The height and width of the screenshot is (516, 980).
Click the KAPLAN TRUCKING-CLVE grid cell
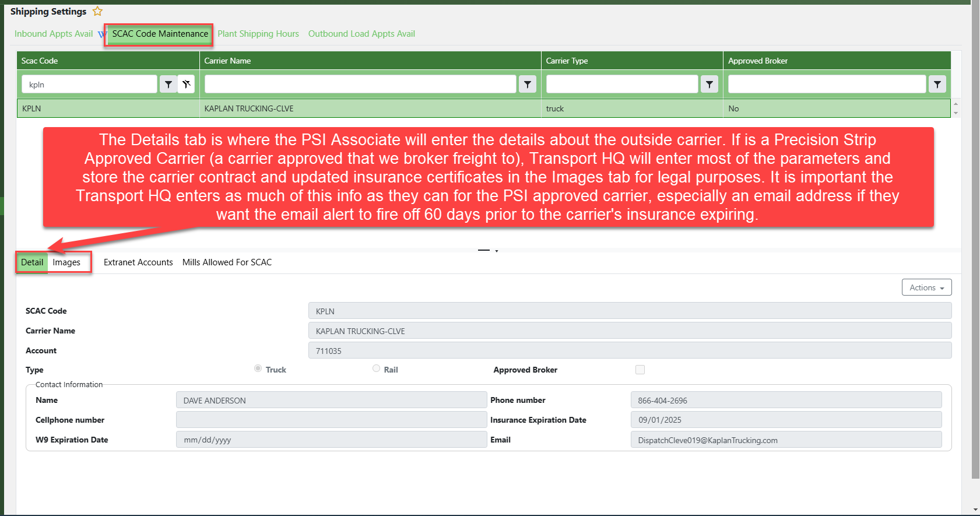(370, 108)
